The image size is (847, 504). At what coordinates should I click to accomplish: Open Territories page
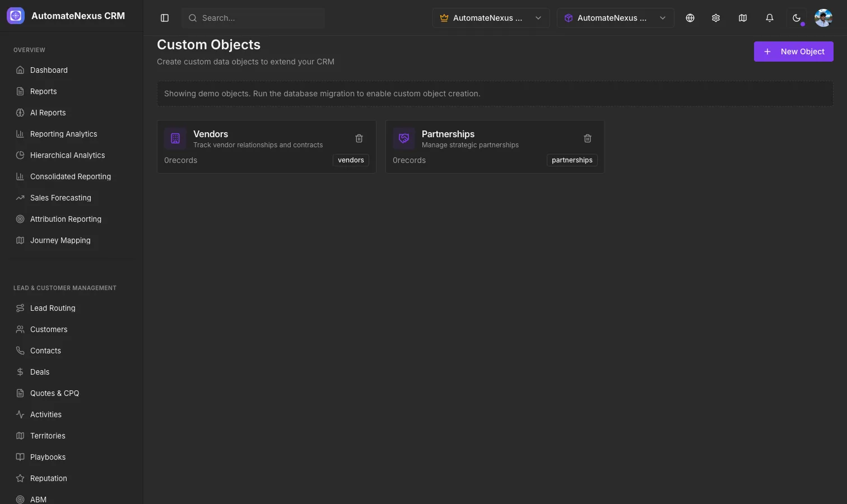72,436
